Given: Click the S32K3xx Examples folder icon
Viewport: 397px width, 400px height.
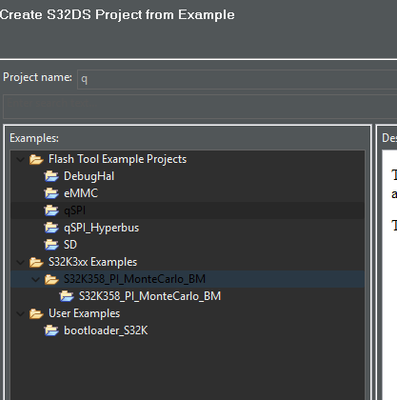Looking at the screenshot, I should [36, 262].
